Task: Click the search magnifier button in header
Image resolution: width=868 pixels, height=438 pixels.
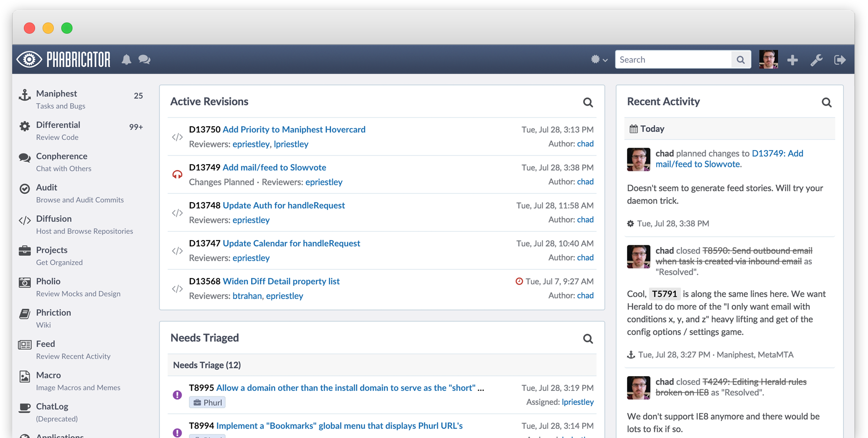Action: [x=741, y=59]
